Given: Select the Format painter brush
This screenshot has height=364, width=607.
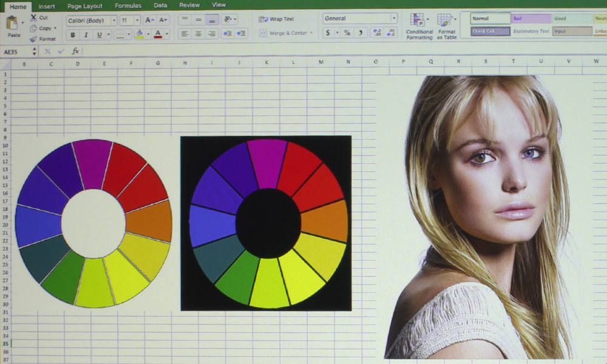Looking at the screenshot, I should click(33, 39).
